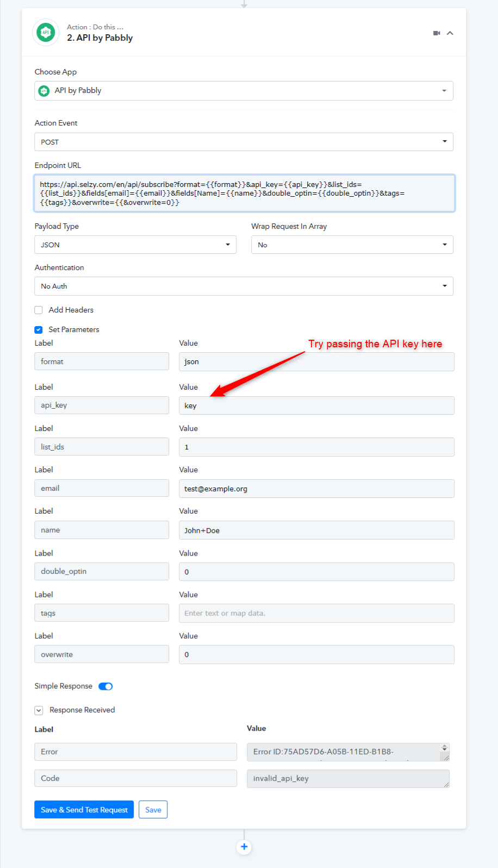
Task: Open the video tutorial camera icon
Action: click(x=437, y=33)
